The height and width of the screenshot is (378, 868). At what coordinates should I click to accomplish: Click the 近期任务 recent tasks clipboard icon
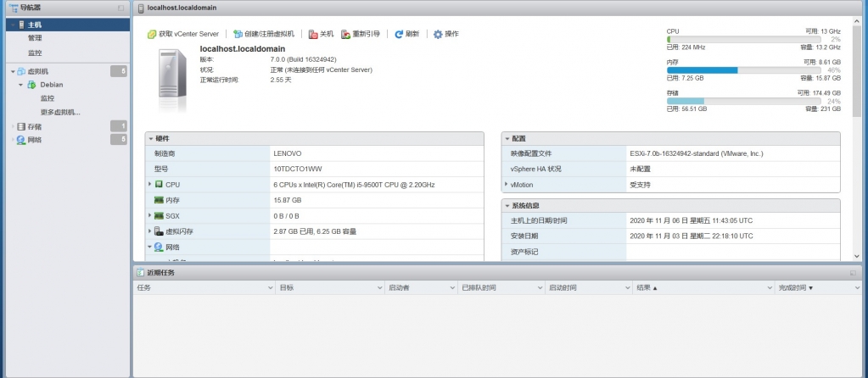[141, 273]
